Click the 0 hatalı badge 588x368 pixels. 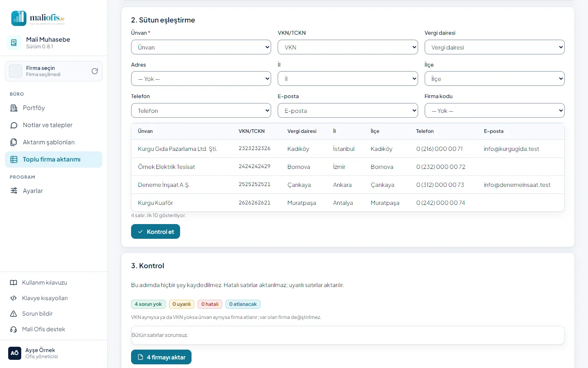click(210, 304)
